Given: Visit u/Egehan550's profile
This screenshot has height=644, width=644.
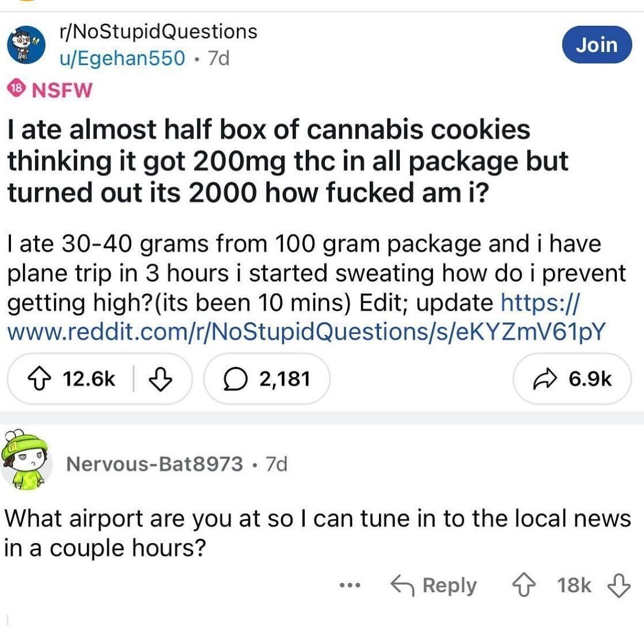Looking at the screenshot, I should (x=122, y=58).
